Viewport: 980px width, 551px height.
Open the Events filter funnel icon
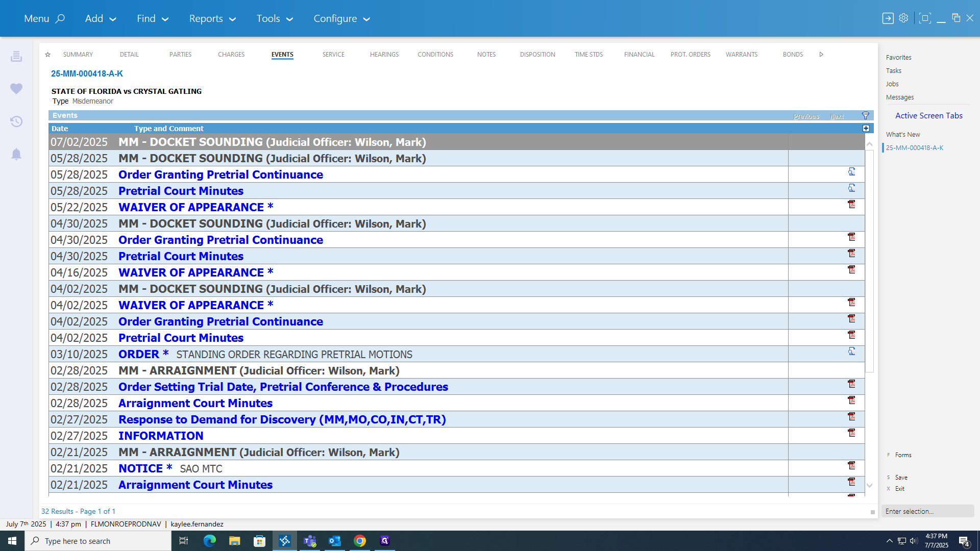[866, 116]
